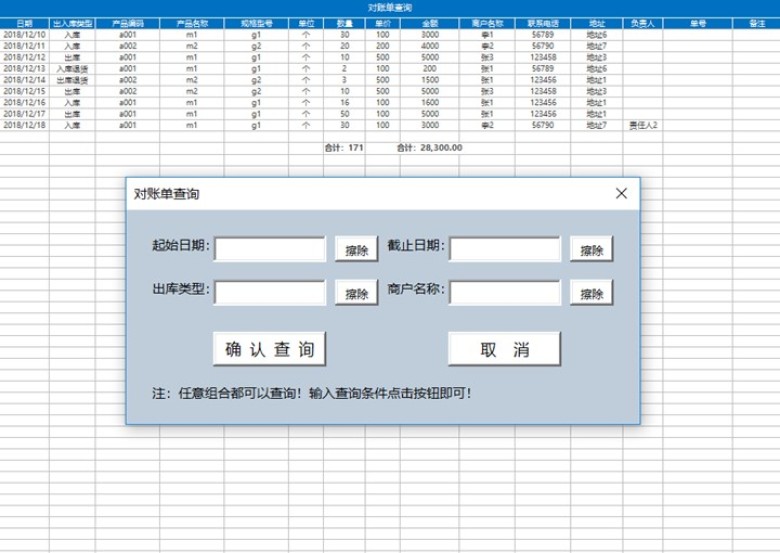
Task: Select address cell 地址7 in 2018/12/11 row
Action: coord(596,46)
